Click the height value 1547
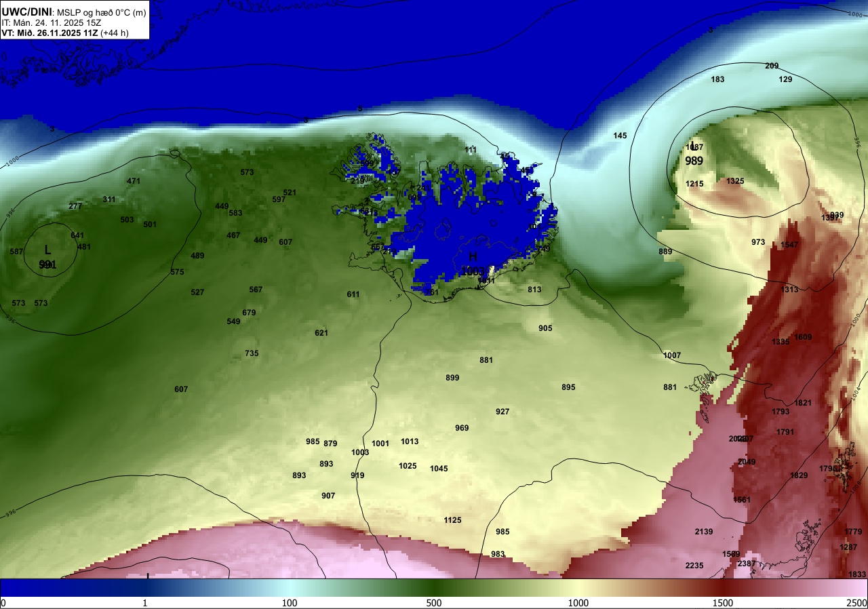The width and height of the screenshot is (868, 609). tap(789, 245)
